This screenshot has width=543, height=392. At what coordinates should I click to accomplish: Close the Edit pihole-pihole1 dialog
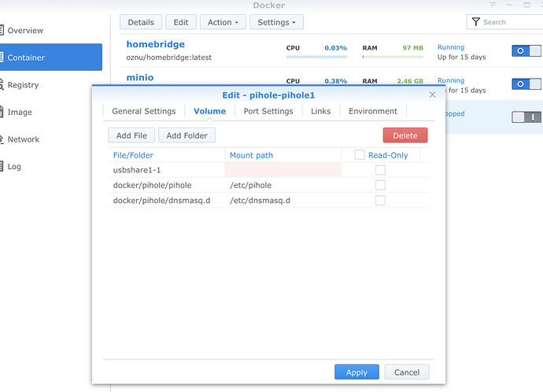point(432,95)
